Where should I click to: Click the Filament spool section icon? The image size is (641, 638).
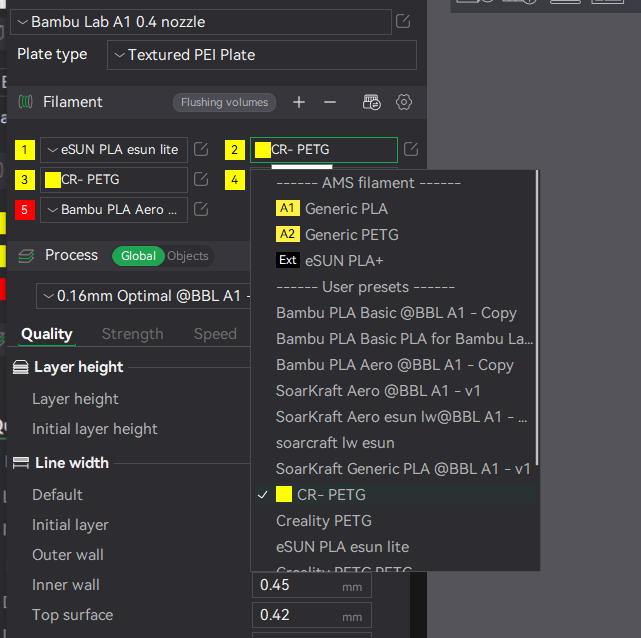pos(25,102)
